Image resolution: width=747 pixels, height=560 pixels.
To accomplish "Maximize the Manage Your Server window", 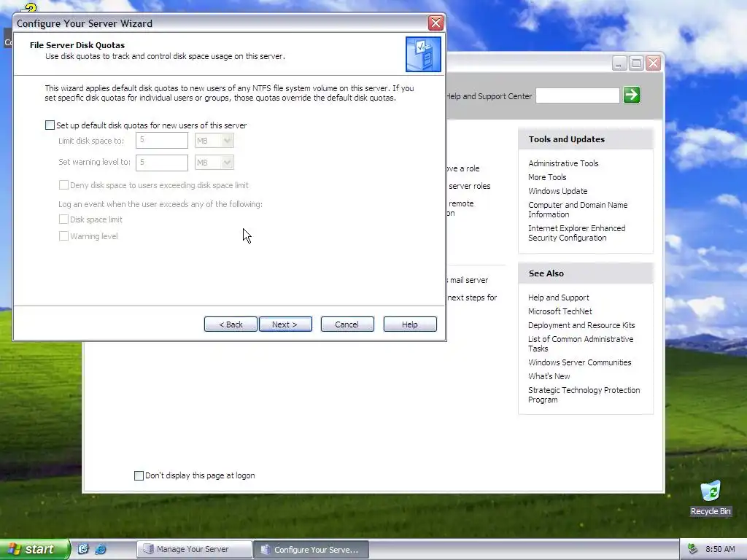I will click(x=636, y=63).
